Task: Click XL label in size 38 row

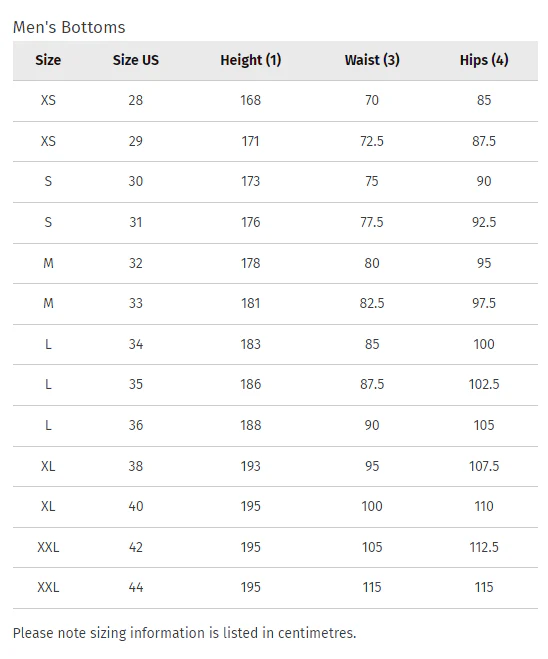Action: [x=48, y=466]
